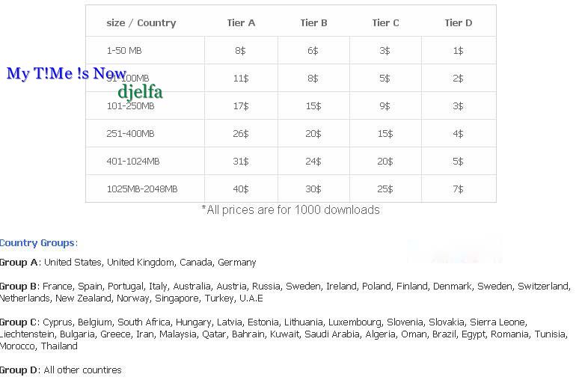Image resolution: width=579 pixels, height=392 pixels.
Task: Click the Group C label
Action: pos(19,322)
